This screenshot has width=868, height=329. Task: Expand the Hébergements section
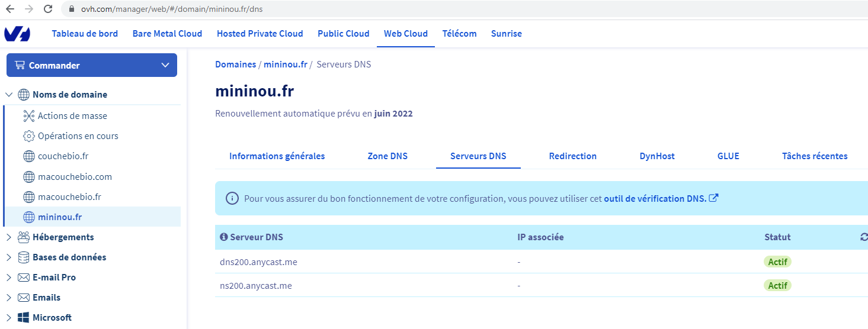(9, 237)
